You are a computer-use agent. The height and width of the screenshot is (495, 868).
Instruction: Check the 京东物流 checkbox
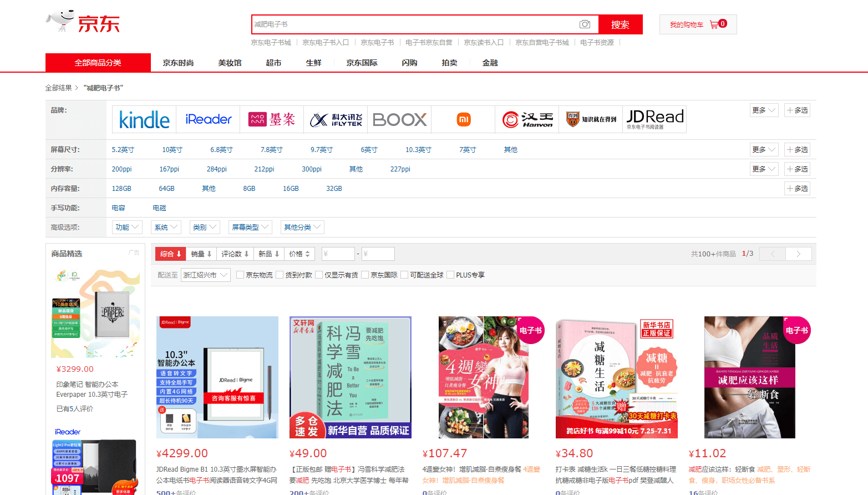point(240,275)
